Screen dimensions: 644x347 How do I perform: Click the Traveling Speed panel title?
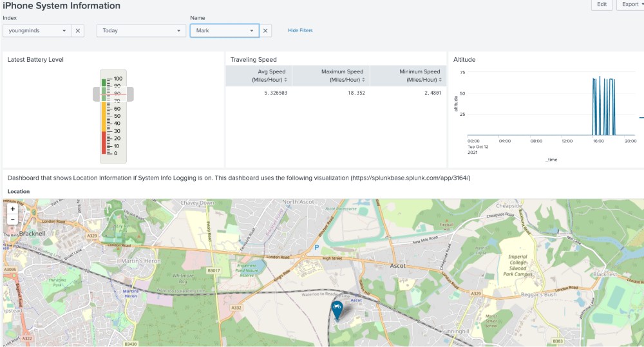point(253,59)
